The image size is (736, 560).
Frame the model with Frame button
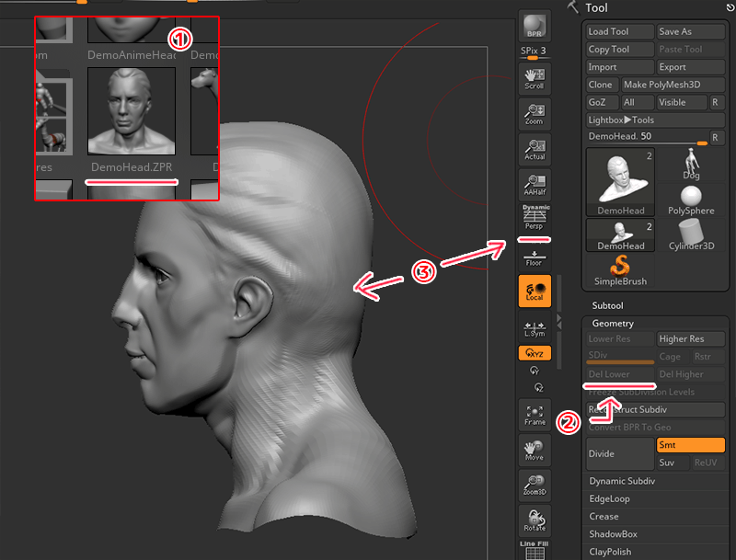click(x=534, y=415)
